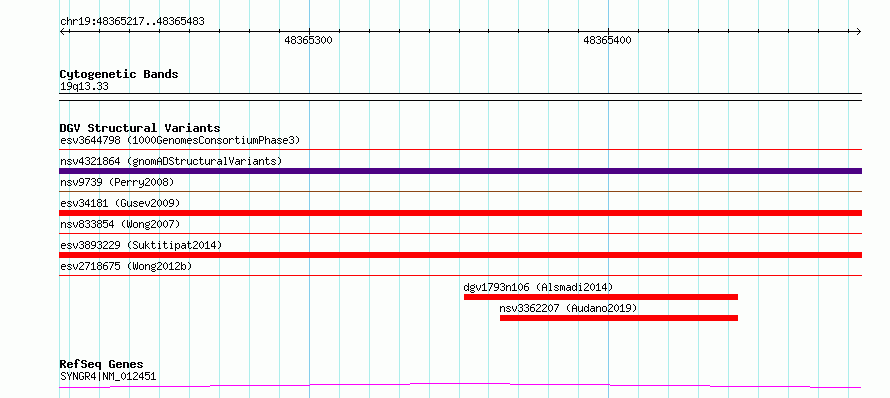Open variant dgv1793n106 (Alsmadi2014) label

pyautogui.click(x=539, y=287)
